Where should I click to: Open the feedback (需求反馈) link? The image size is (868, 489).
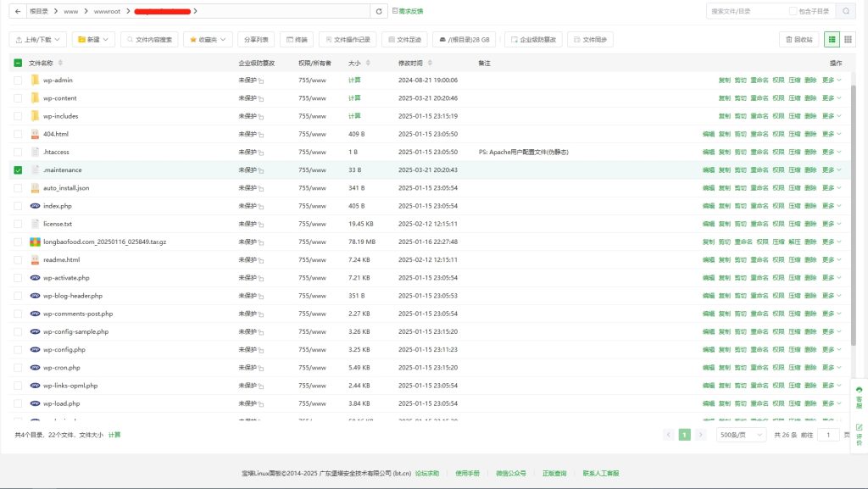click(408, 11)
